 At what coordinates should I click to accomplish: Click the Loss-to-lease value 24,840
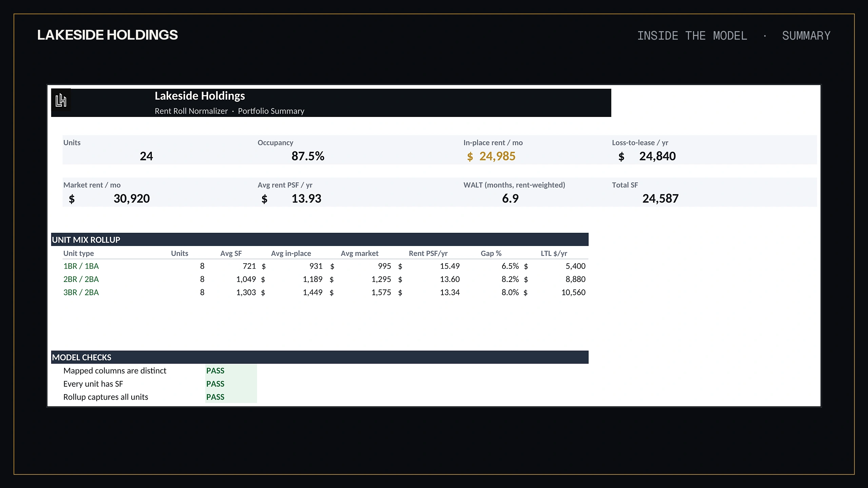click(x=657, y=156)
